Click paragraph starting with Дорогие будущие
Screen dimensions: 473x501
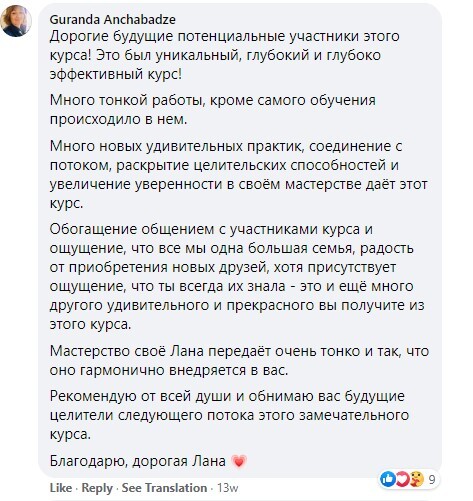click(x=224, y=55)
